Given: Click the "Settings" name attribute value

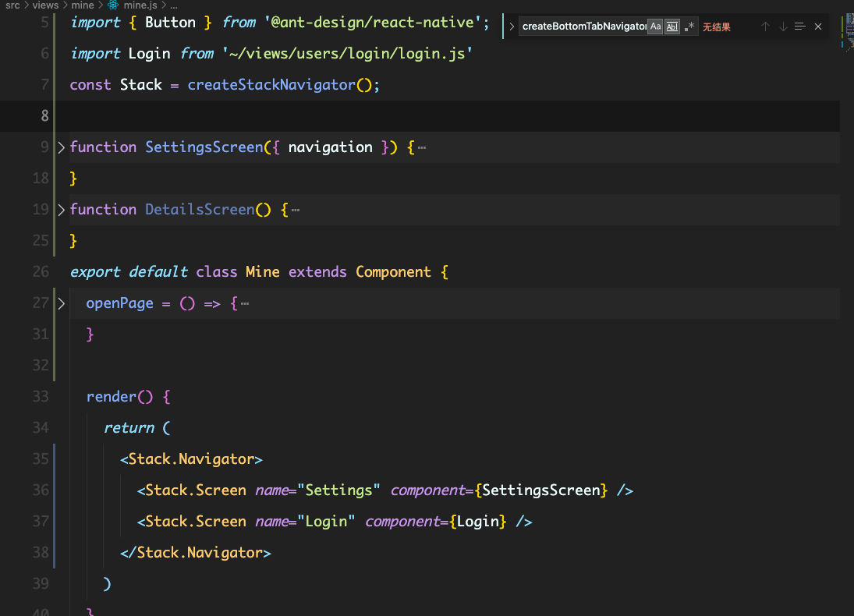Looking at the screenshot, I should [x=338, y=490].
